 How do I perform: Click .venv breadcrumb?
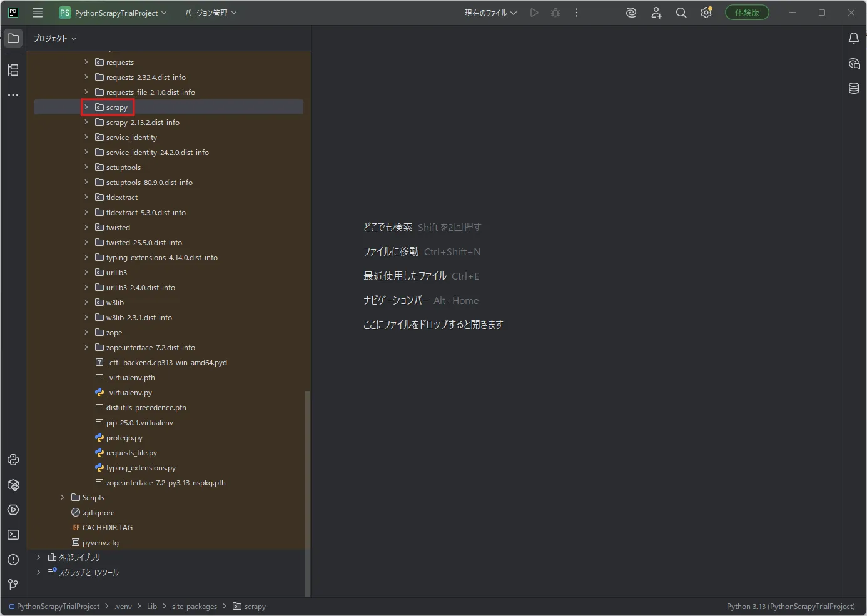click(123, 607)
